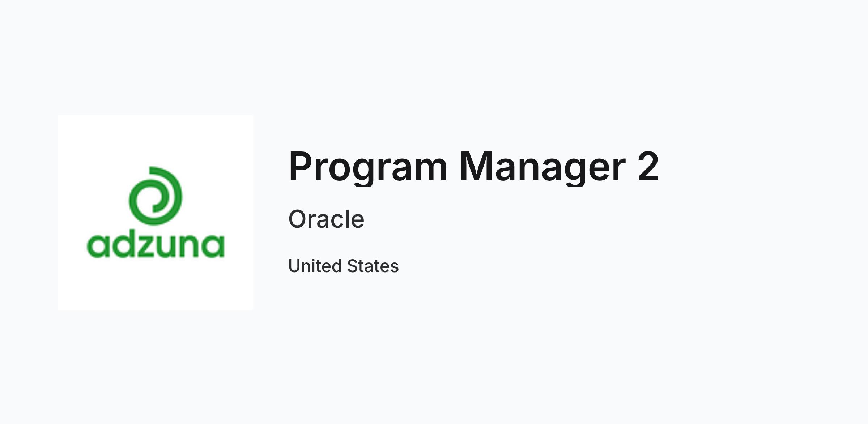Click the capital P of Program
This screenshot has height=424, width=868.
click(x=301, y=166)
